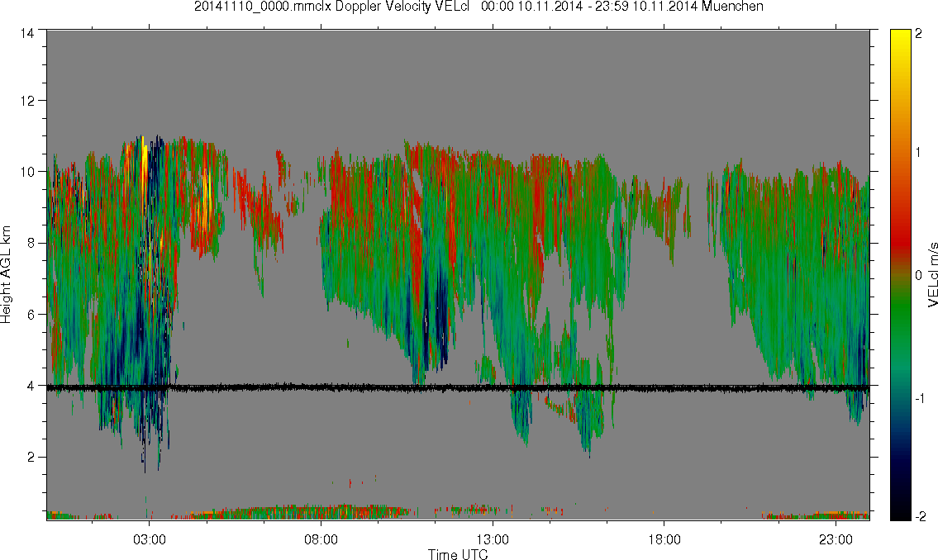The width and height of the screenshot is (938, 560).
Task: Click the colorbar top value label 2
Action: point(918,34)
